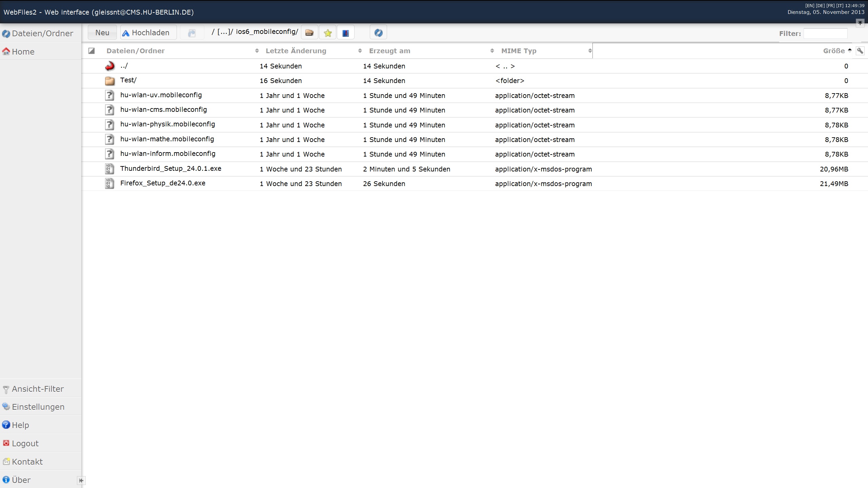The width and height of the screenshot is (868, 488).
Task: Expand the MIME Typ column sort control
Action: pos(590,50)
